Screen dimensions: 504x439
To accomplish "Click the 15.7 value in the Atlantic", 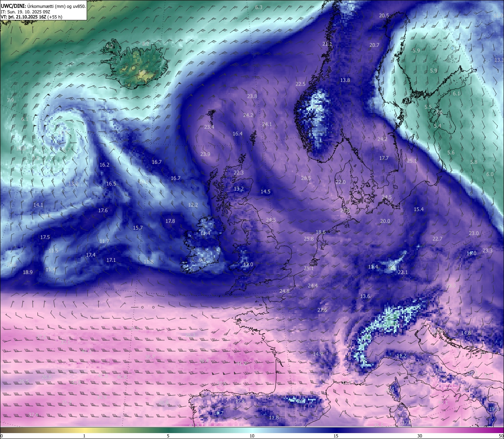I will (138, 228).
